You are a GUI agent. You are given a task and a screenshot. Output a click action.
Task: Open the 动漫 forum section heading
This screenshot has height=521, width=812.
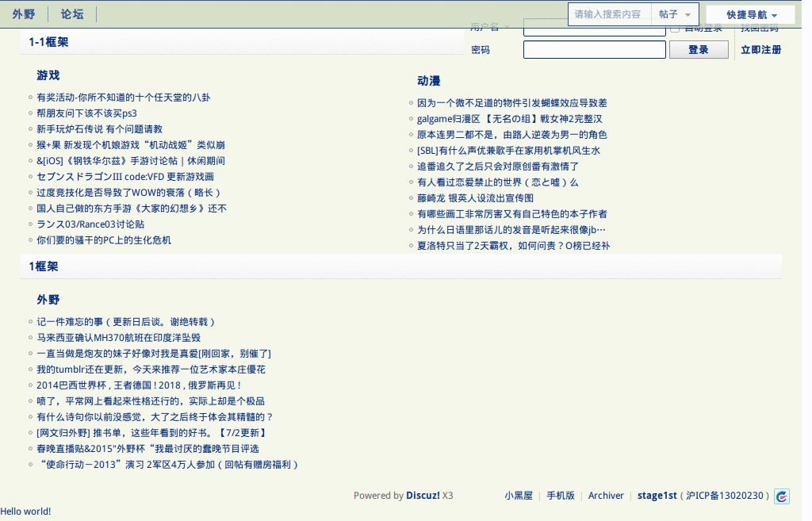pyautogui.click(x=429, y=81)
